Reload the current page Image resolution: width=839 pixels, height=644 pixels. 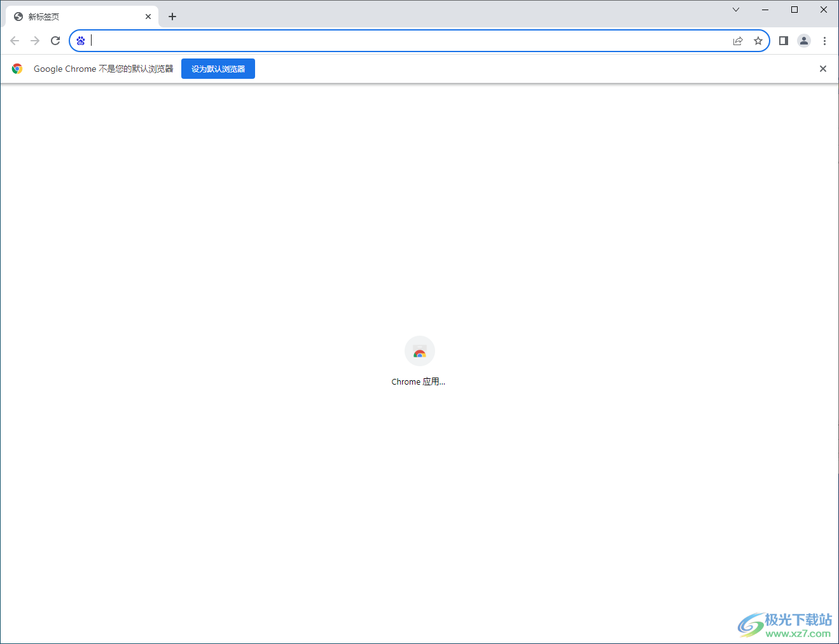[55, 41]
